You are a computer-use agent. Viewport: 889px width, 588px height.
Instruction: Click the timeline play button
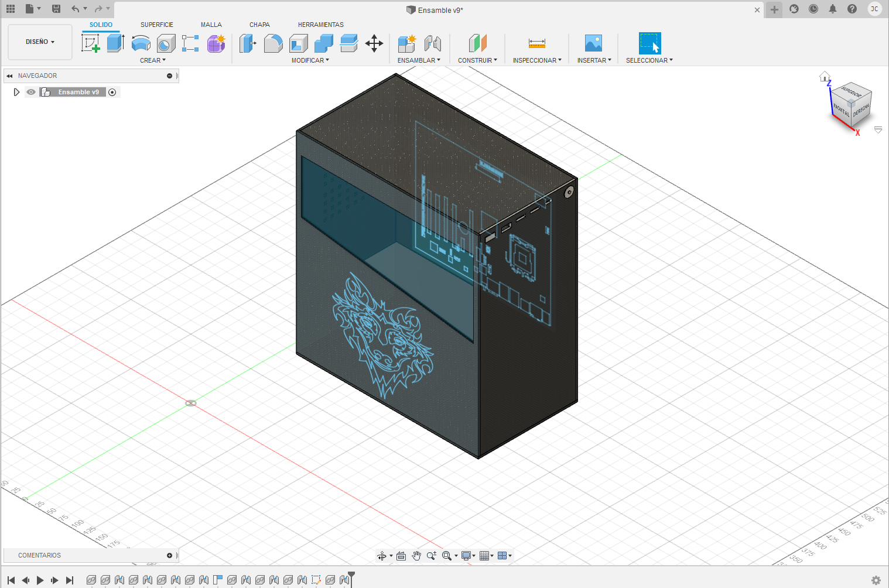pyautogui.click(x=40, y=580)
